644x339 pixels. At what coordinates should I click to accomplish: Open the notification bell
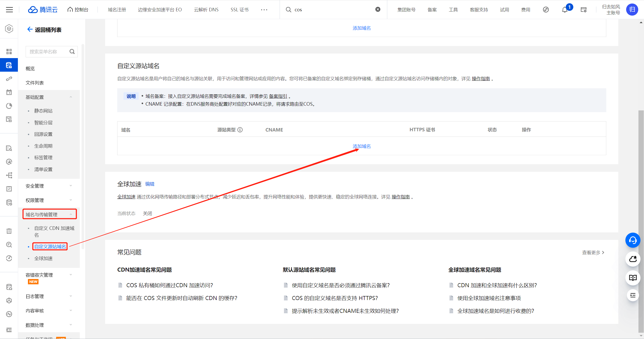(x=565, y=10)
